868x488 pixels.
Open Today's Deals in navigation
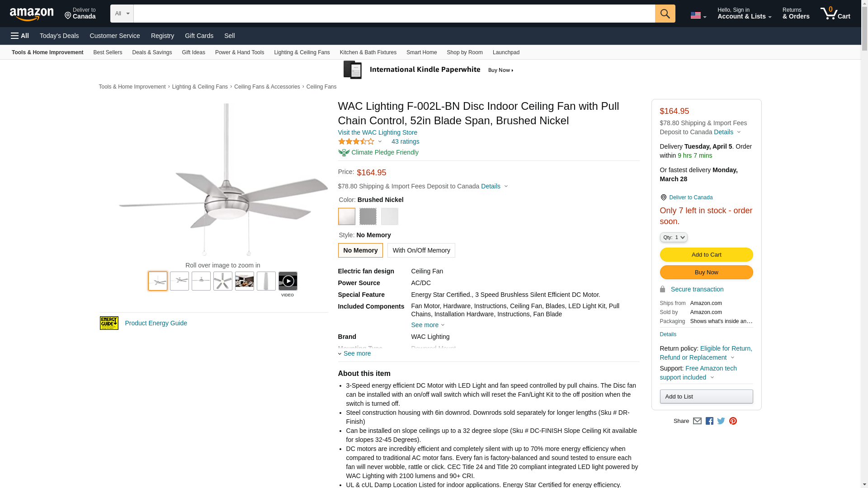click(x=59, y=36)
